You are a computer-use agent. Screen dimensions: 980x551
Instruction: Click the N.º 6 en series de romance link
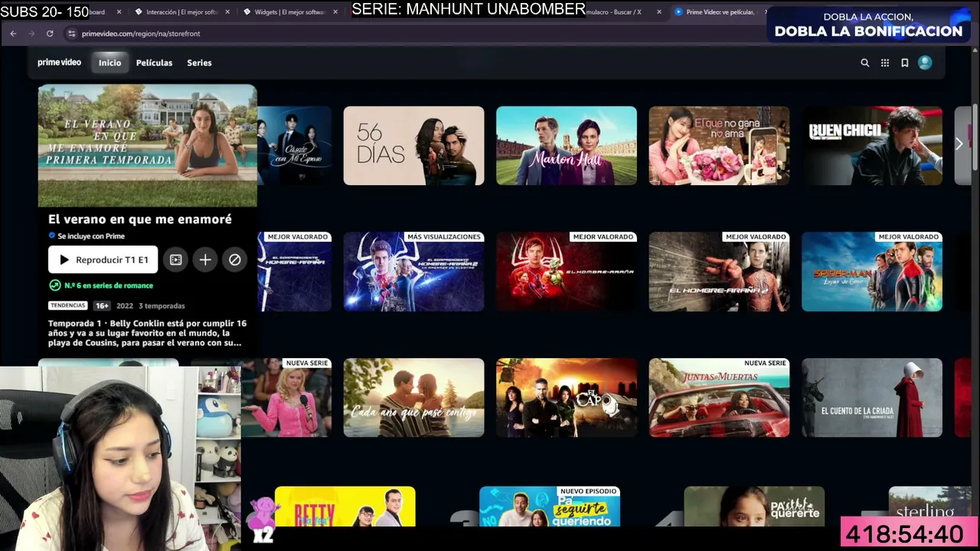[101, 285]
